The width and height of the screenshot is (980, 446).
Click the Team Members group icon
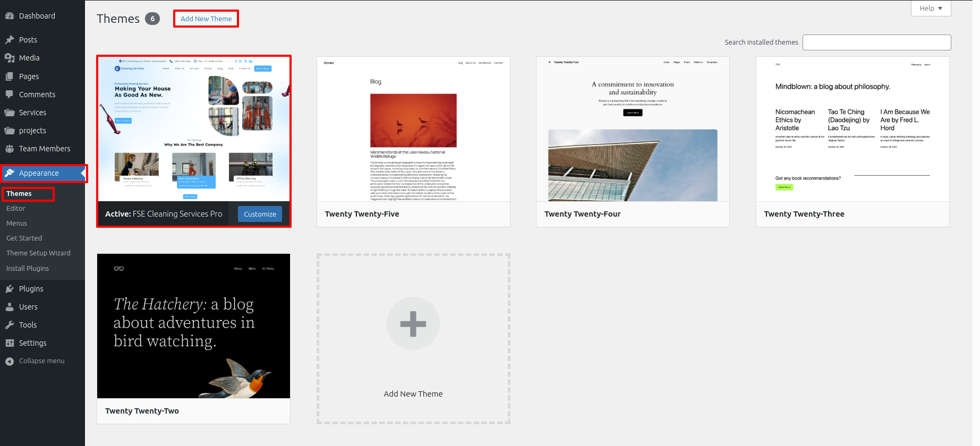10,149
